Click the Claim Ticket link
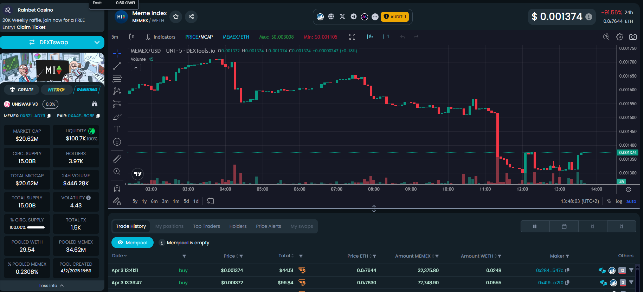This screenshot has width=644, height=292. 31,27
